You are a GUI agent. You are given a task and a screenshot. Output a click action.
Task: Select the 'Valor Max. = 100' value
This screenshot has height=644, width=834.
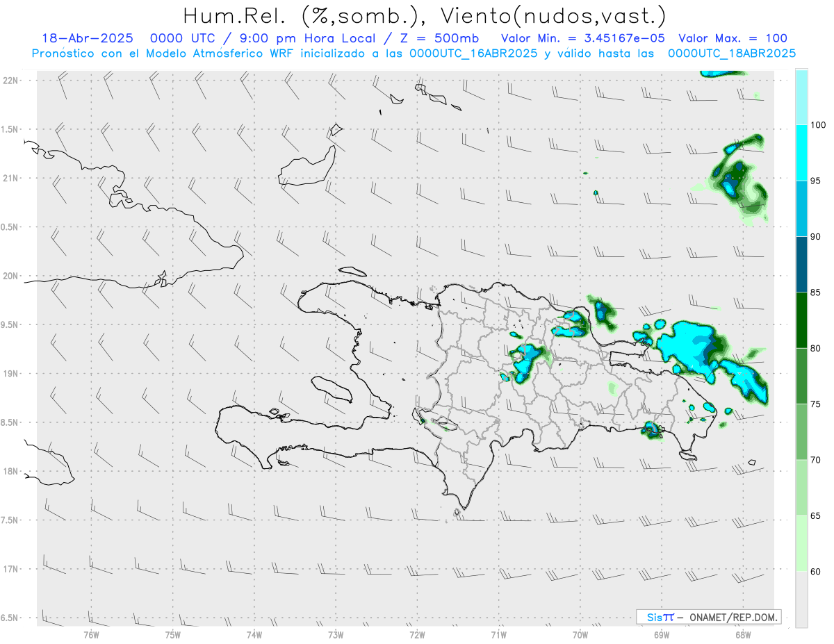(733, 38)
